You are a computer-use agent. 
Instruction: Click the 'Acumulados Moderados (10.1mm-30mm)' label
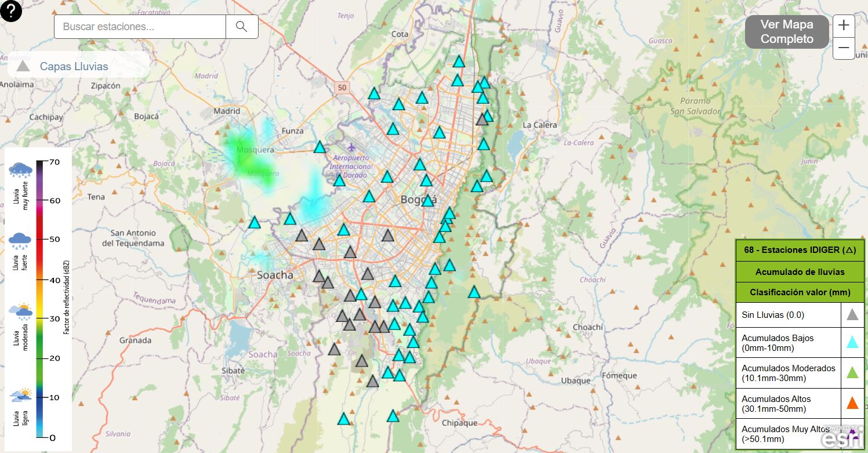pyautogui.click(x=789, y=373)
